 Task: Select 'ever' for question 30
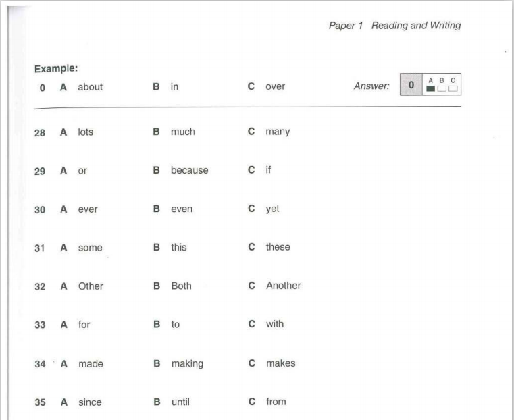coord(88,209)
